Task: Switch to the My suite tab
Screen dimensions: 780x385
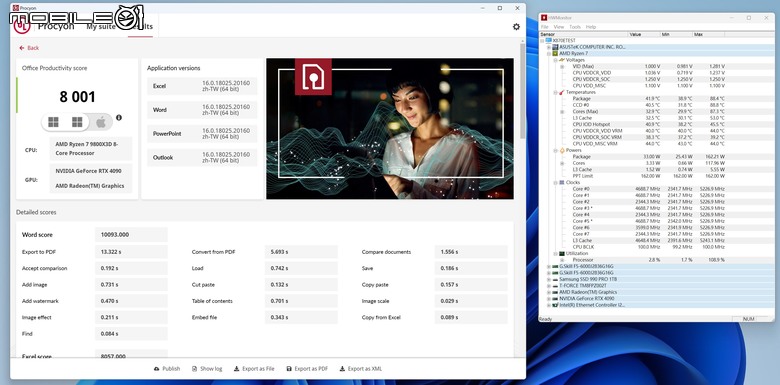Action: coord(101,27)
